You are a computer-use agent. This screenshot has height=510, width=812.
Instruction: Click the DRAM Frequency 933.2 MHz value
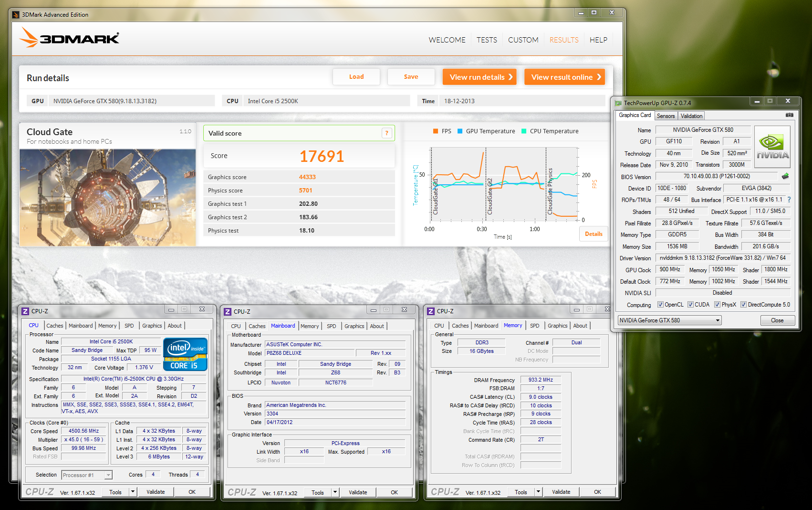[x=541, y=380]
